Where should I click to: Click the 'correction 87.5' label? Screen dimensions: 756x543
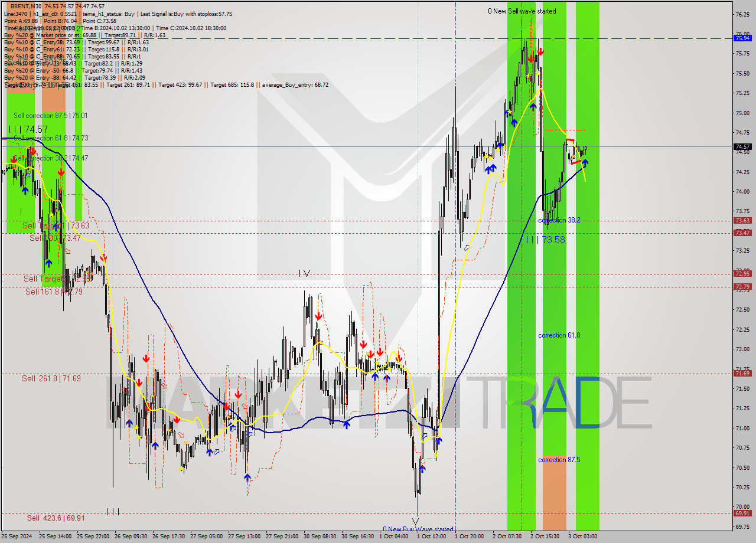coord(559,460)
